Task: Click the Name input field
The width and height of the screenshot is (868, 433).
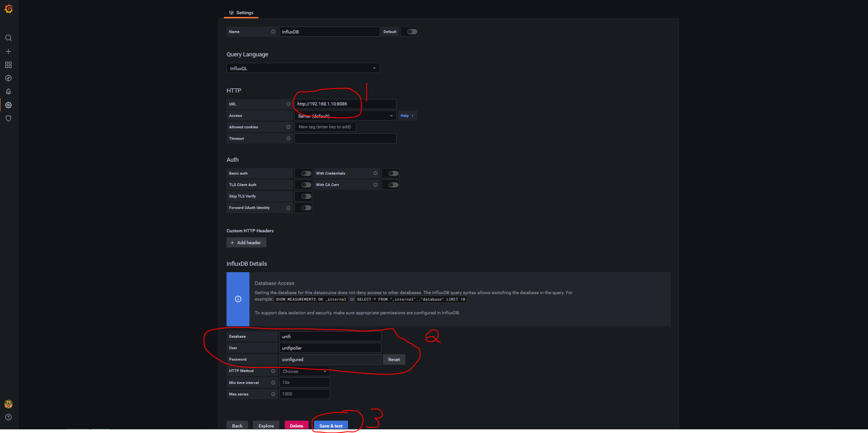Action: click(x=329, y=32)
